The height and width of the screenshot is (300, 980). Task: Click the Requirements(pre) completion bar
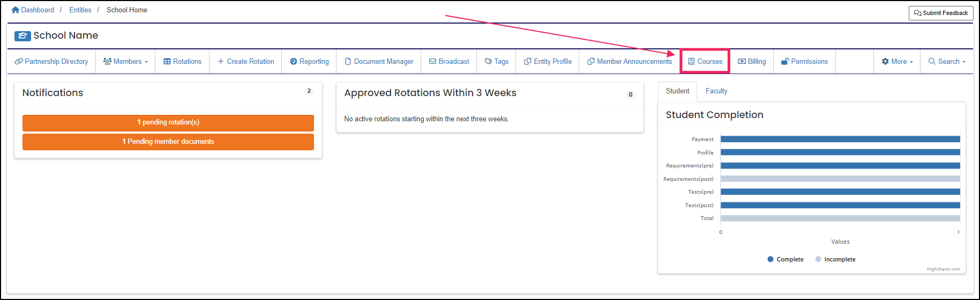tap(840, 165)
